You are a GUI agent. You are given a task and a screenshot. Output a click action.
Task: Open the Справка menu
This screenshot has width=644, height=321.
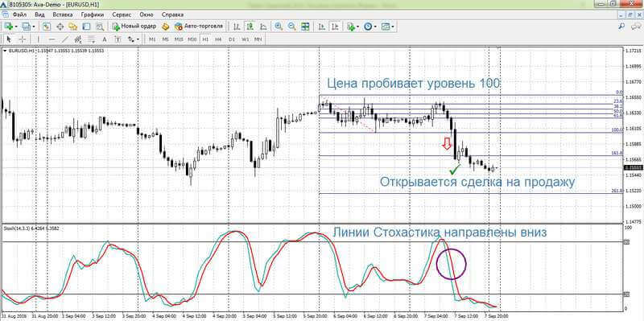(x=172, y=14)
